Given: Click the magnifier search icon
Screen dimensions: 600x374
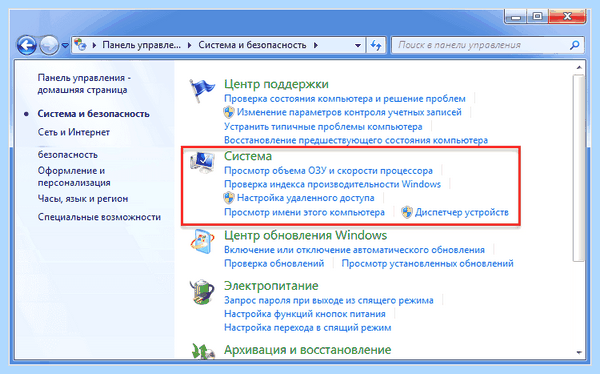Looking at the screenshot, I should (574, 46).
